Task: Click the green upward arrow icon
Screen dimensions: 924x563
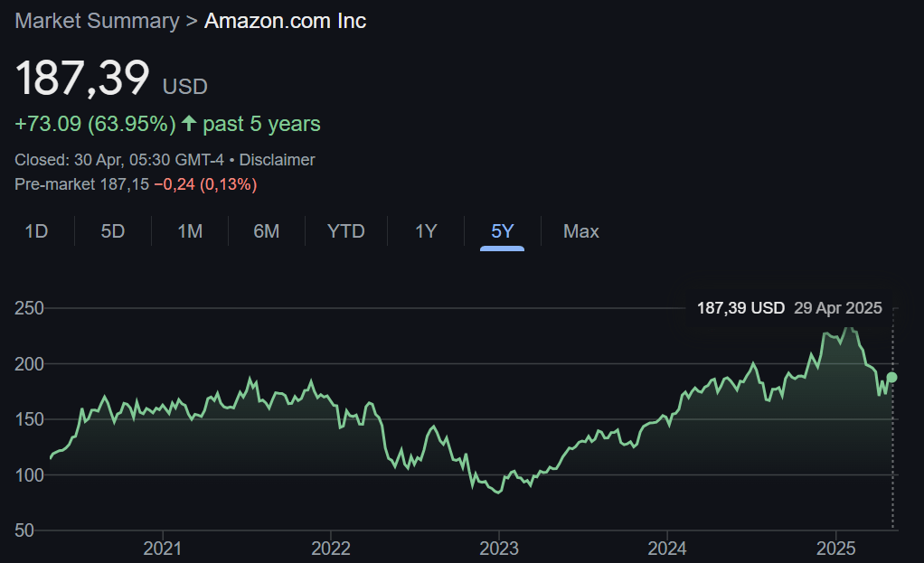Action: tap(187, 123)
